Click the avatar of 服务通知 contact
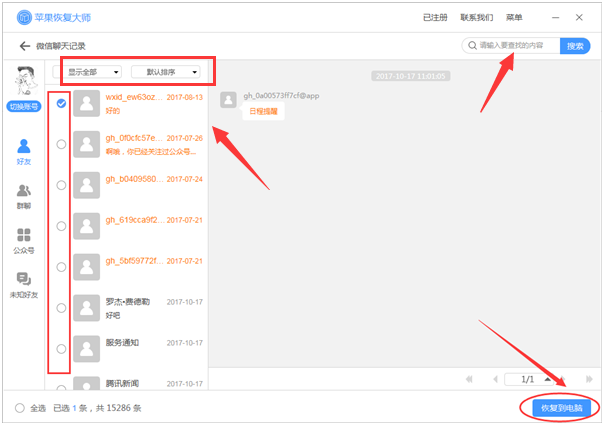The image size is (603, 426). click(87, 349)
